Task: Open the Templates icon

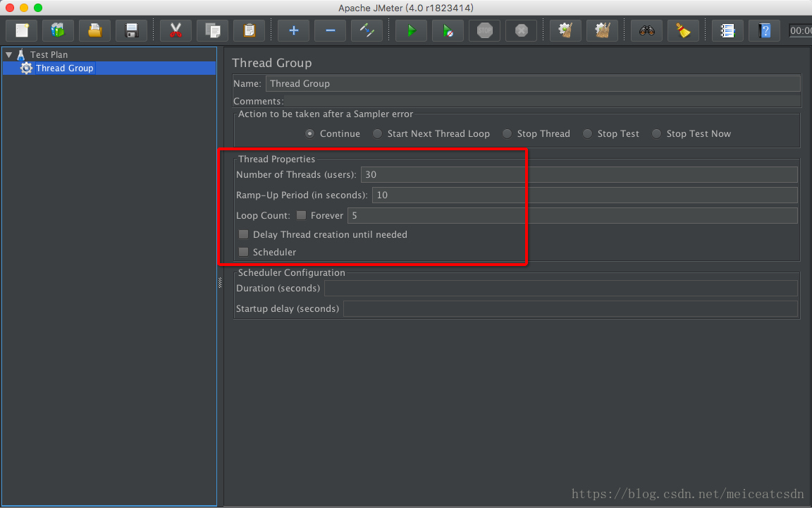Action: [x=58, y=30]
